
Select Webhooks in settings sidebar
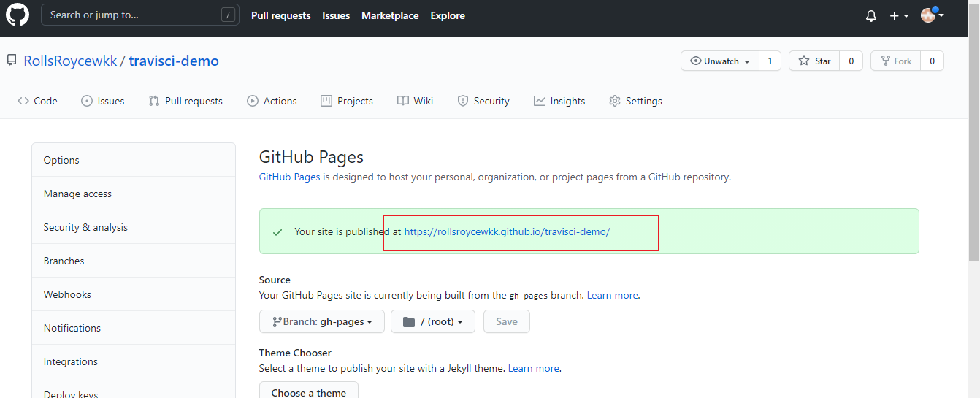click(x=134, y=294)
